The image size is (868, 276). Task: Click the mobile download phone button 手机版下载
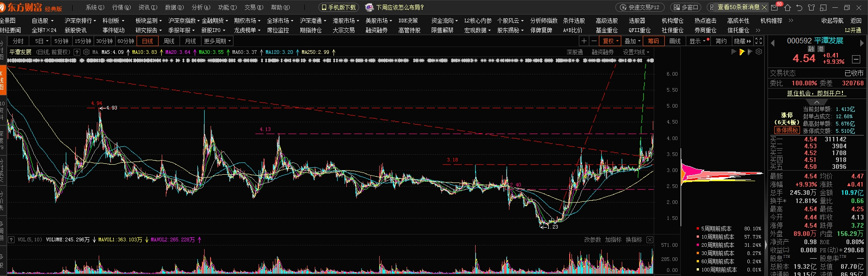[x=339, y=7]
